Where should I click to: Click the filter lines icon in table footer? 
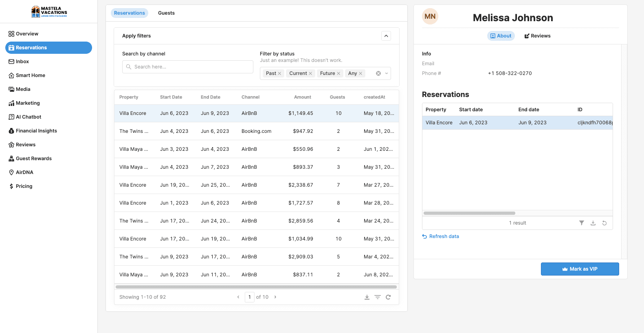coord(378,297)
